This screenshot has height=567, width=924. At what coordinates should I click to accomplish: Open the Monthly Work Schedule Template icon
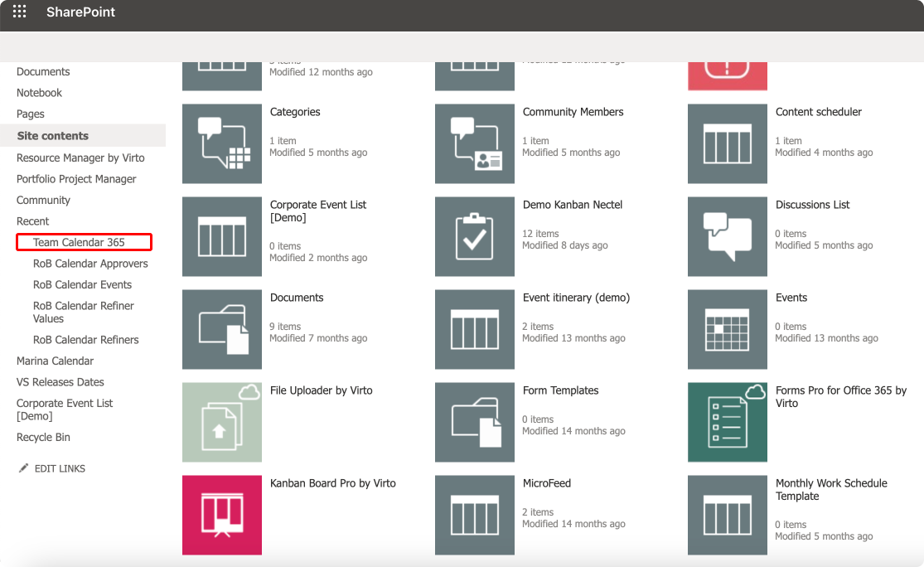click(x=728, y=515)
